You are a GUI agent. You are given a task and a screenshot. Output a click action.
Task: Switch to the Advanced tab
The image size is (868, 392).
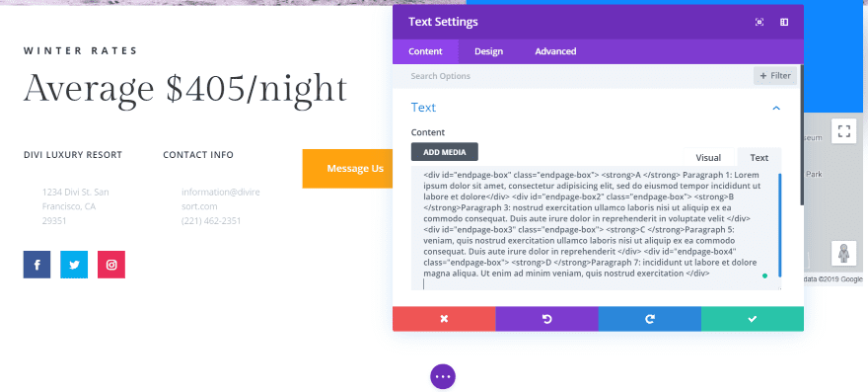tap(555, 51)
